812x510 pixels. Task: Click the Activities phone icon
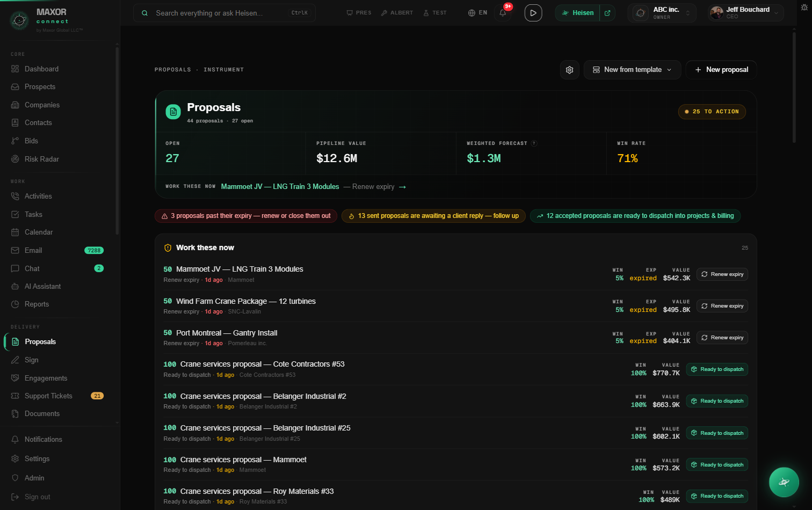[15, 196]
